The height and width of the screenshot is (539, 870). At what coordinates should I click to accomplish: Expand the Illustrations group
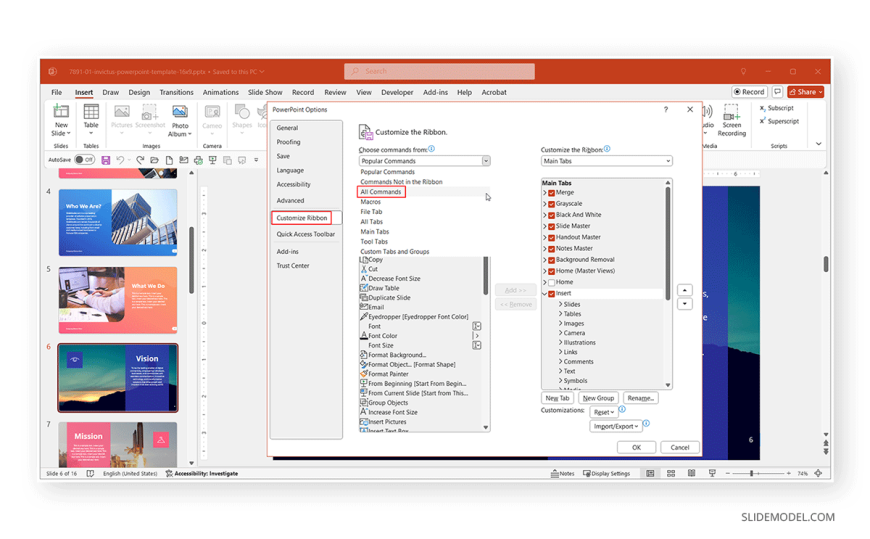pos(560,342)
